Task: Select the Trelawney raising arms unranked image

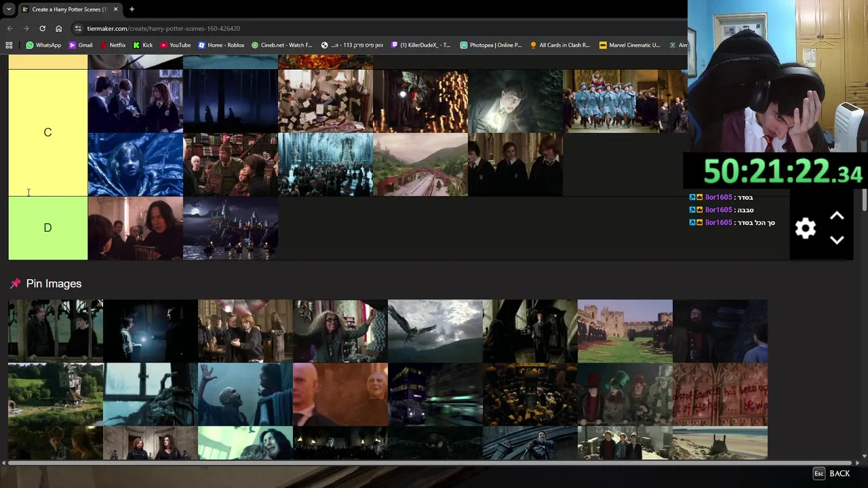Action: pos(340,331)
